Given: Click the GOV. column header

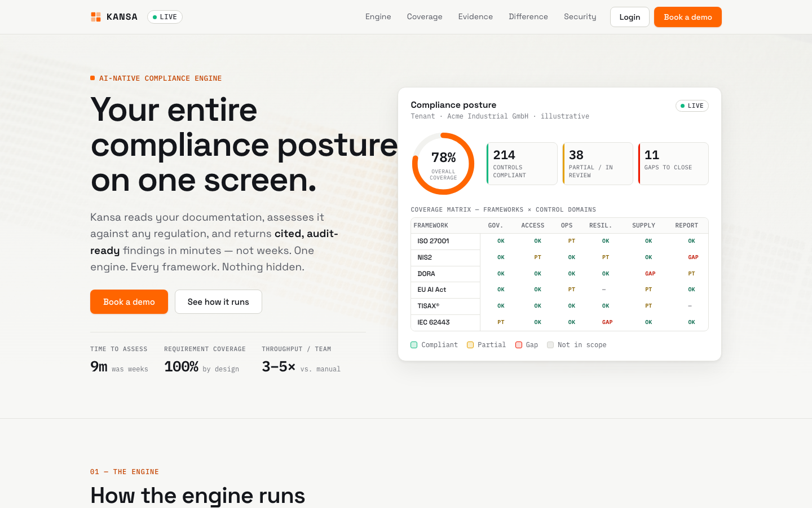Looking at the screenshot, I should pos(496,225).
